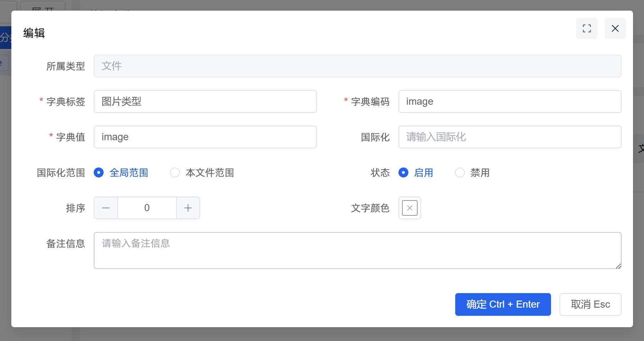Close the 编辑 dialog with the X icon
The image size is (644, 341).
pos(615,28)
